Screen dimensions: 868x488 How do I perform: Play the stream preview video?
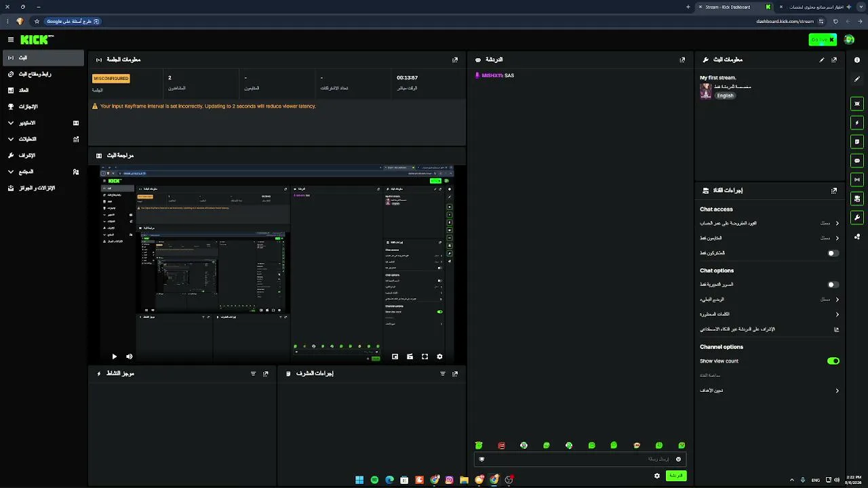click(114, 357)
